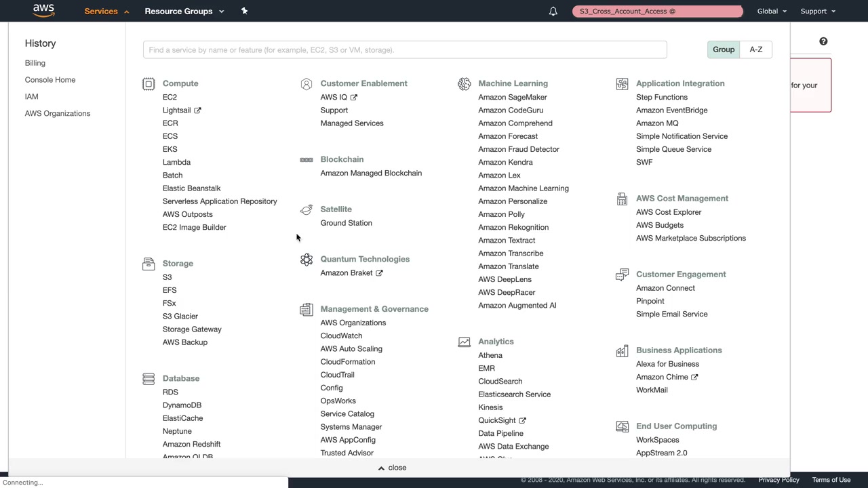Go to Billing from History

click(x=35, y=63)
